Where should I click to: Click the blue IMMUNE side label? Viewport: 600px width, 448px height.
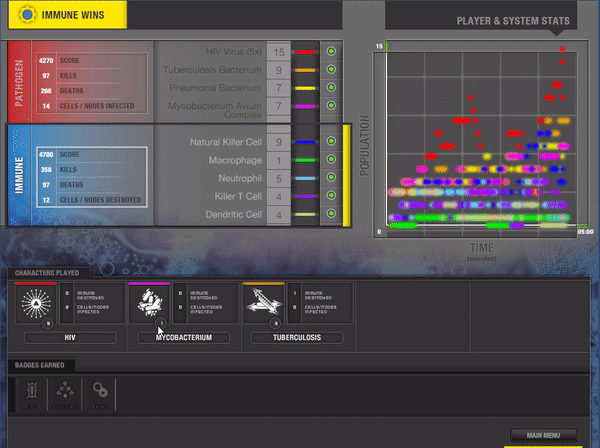pos(19,175)
